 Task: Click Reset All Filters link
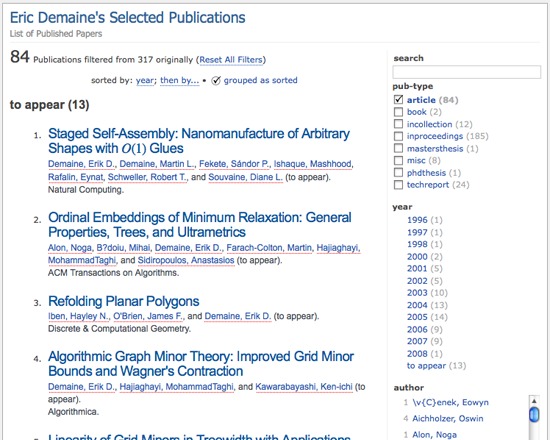pyautogui.click(x=231, y=60)
